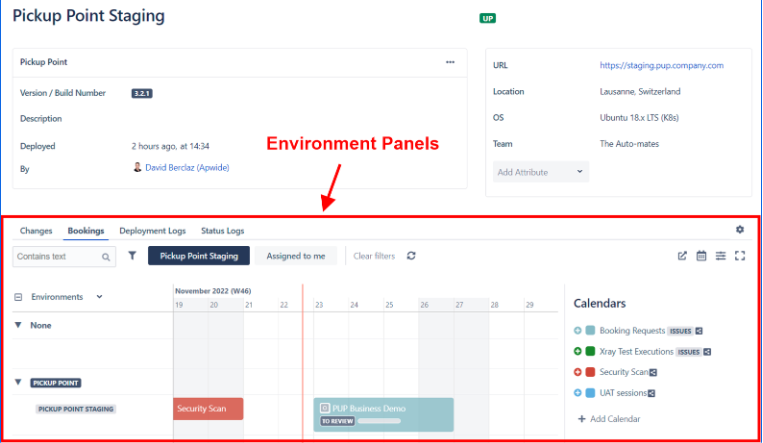Toggle the Xray Test Executions calendar
This screenshot has height=443, width=763.
578,352
